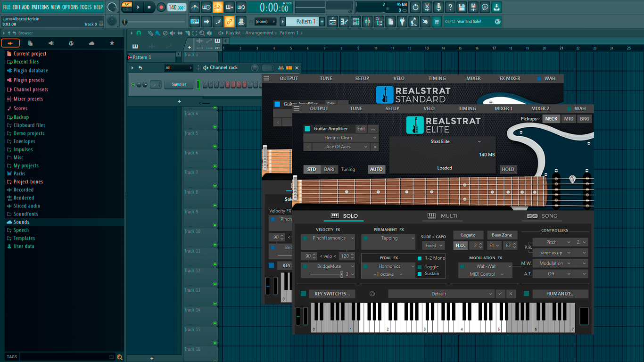
Task: Open the TOOLS menu
Action: pos(86,7)
